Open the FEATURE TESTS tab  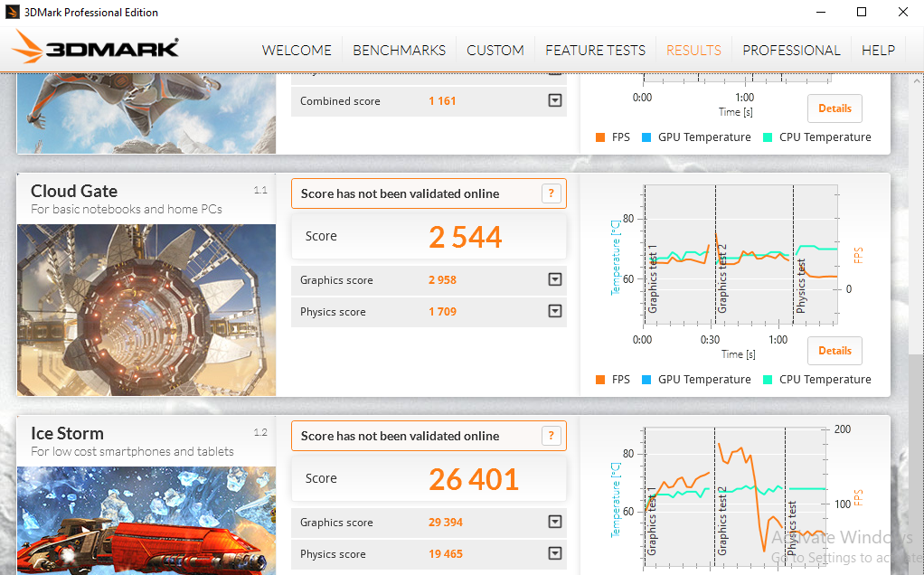point(595,51)
